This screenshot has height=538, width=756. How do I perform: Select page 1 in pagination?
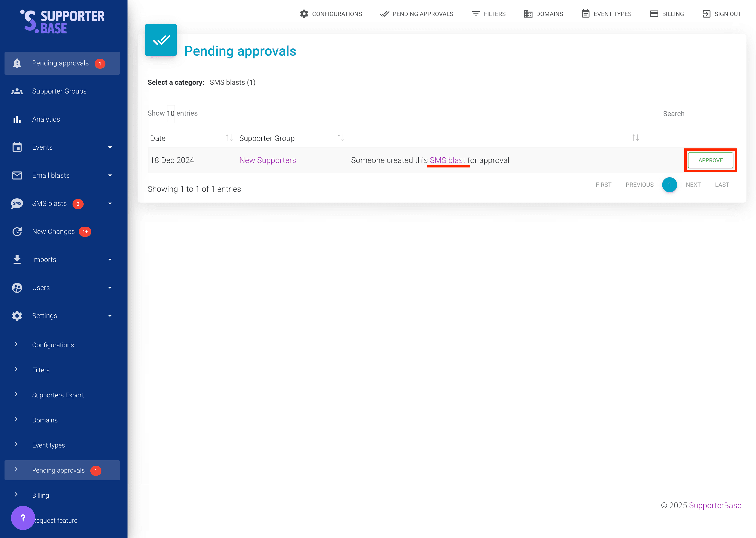pos(669,185)
